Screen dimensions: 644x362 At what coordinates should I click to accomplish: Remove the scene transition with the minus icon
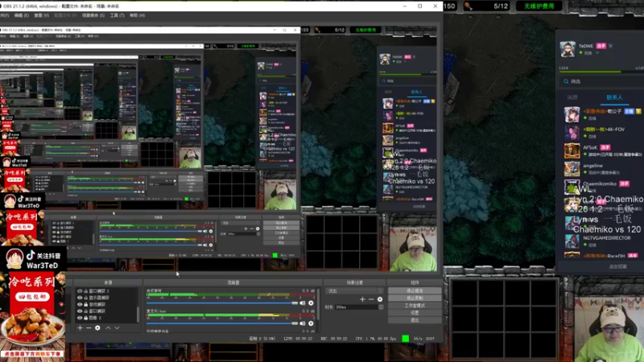click(x=371, y=299)
